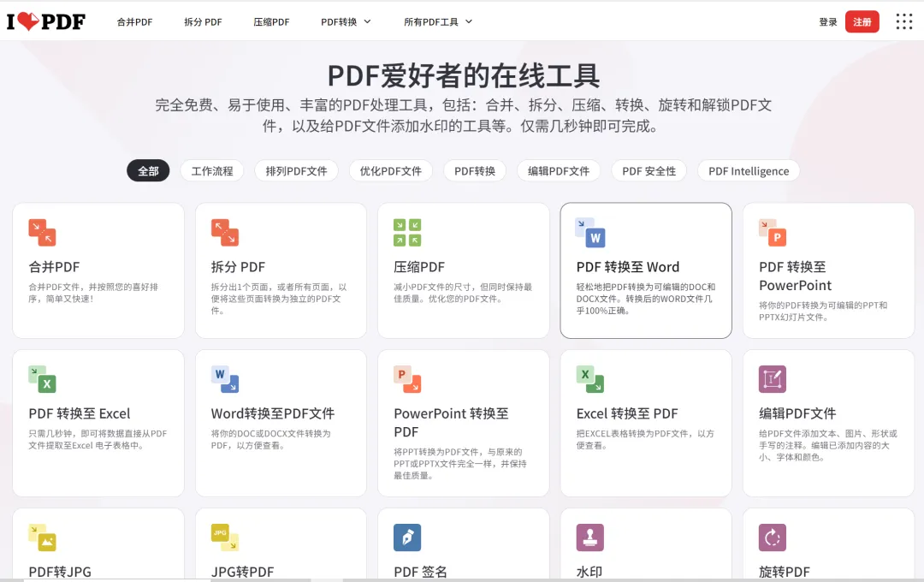Viewport: 924px width, 582px height.
Task: Open 合并PDF in top navigation
Action: point(134,21)
